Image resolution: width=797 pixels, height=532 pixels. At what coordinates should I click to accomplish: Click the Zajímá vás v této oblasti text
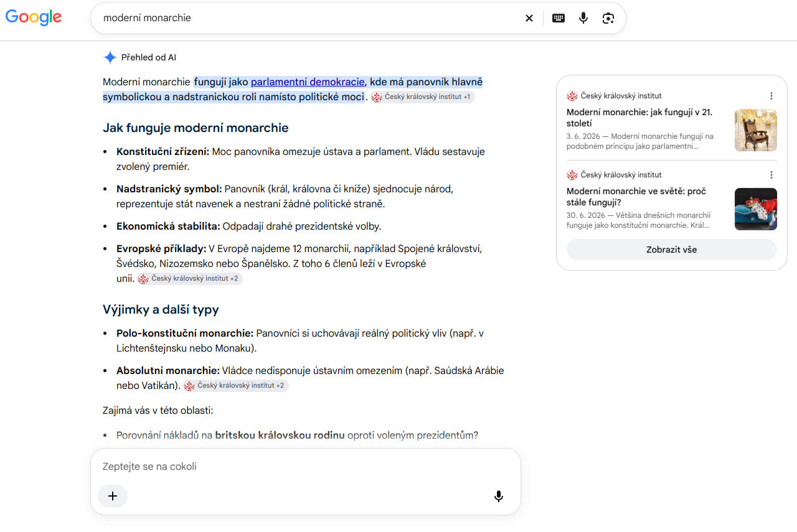pos(158,411)
